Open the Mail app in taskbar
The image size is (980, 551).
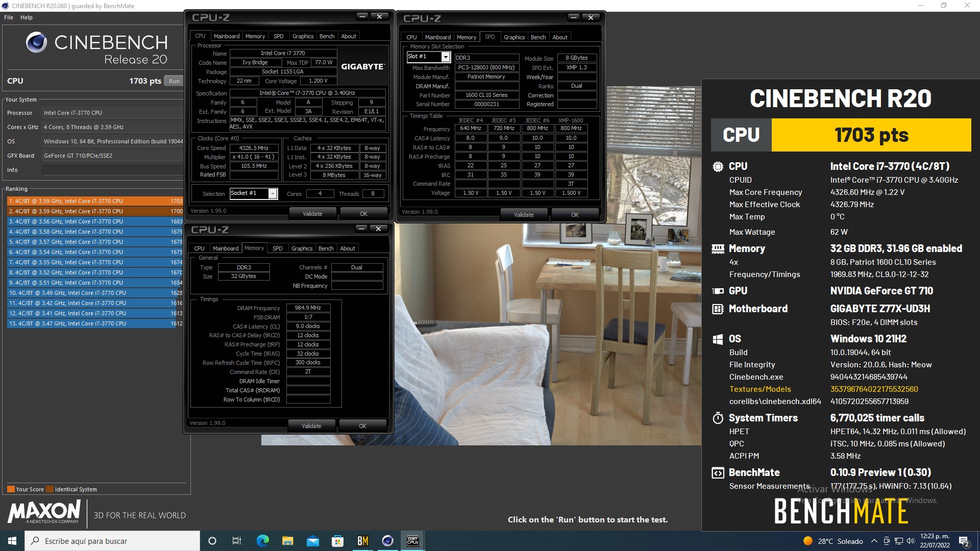point(312,541)
